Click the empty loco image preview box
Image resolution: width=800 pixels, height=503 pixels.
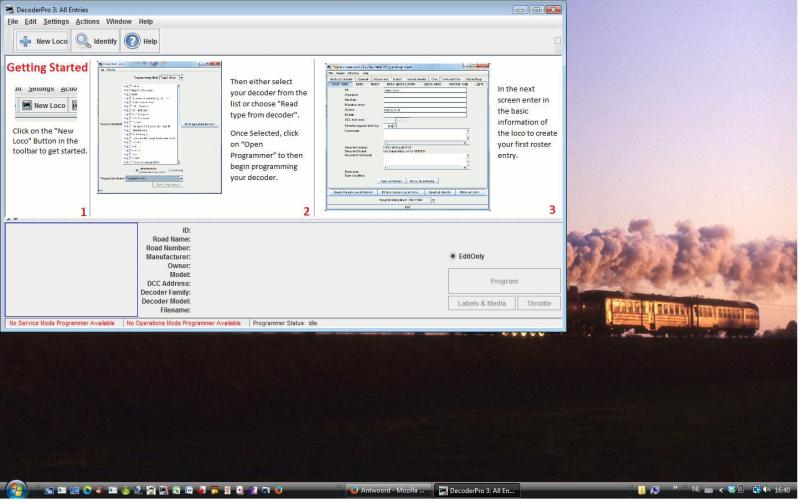(71, 269)
